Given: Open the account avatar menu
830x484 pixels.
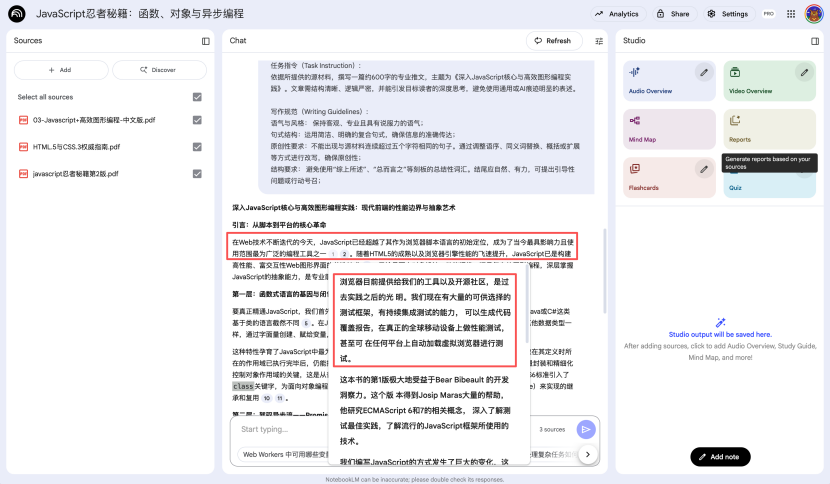Looking at the screenshot, I should (814, 14).
